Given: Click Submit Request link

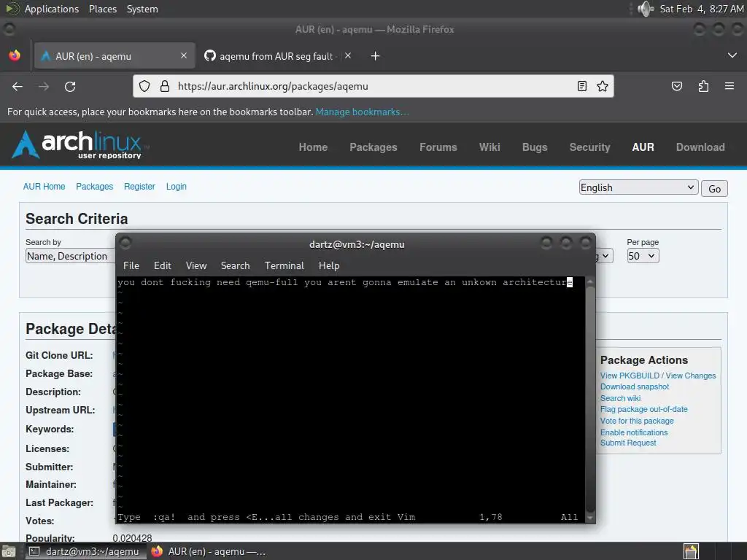Looking at the screenshot, I should tap(628, 443).
